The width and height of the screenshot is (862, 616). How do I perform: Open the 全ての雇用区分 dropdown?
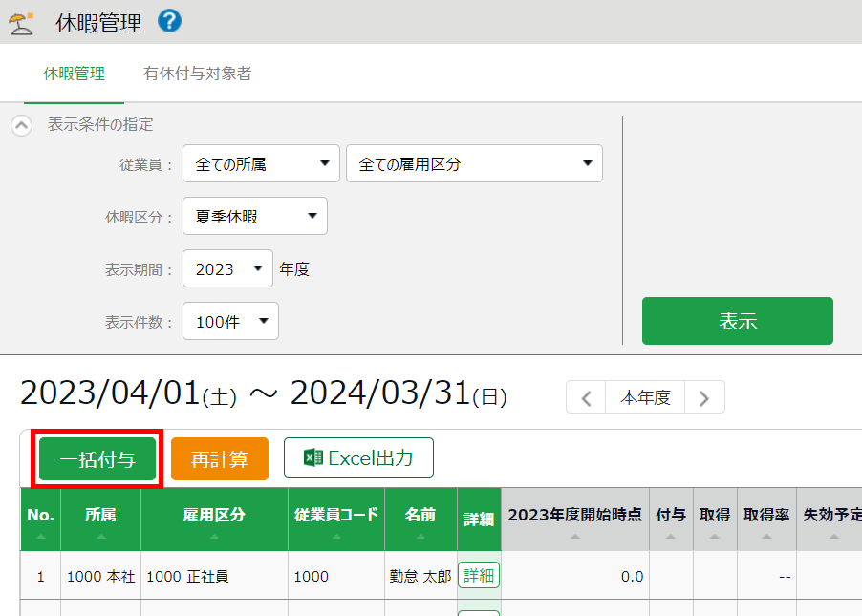click(x=474, y=163)
